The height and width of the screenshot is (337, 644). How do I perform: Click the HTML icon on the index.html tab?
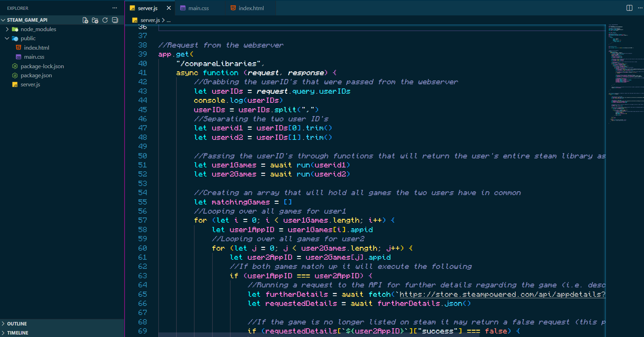(232, 7)
